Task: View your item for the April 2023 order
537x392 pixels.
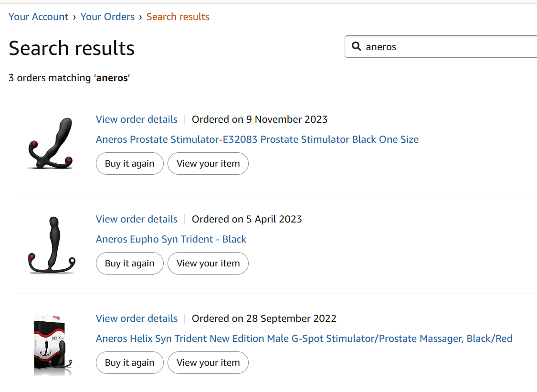Action: click(x=208, y=263)
